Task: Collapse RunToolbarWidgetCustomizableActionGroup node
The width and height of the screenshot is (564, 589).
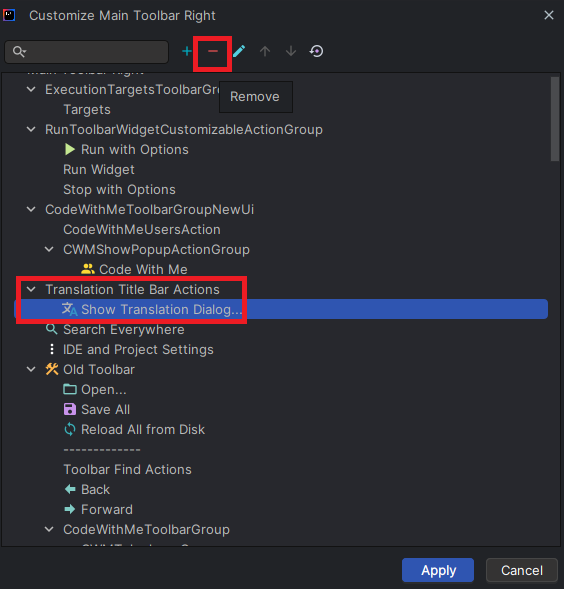Action: point(31,129)
